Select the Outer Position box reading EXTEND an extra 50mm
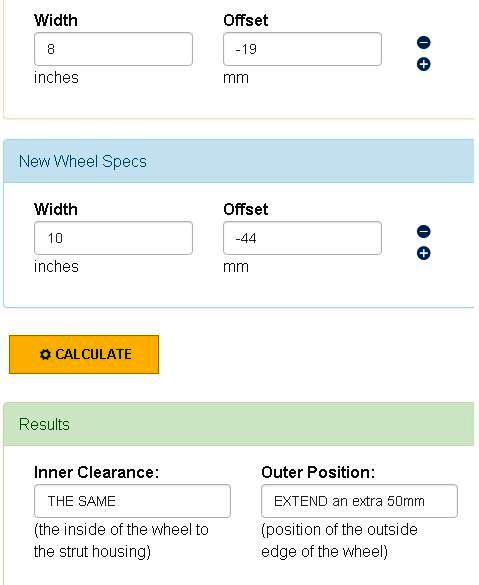479x585 pixels. 360,501
